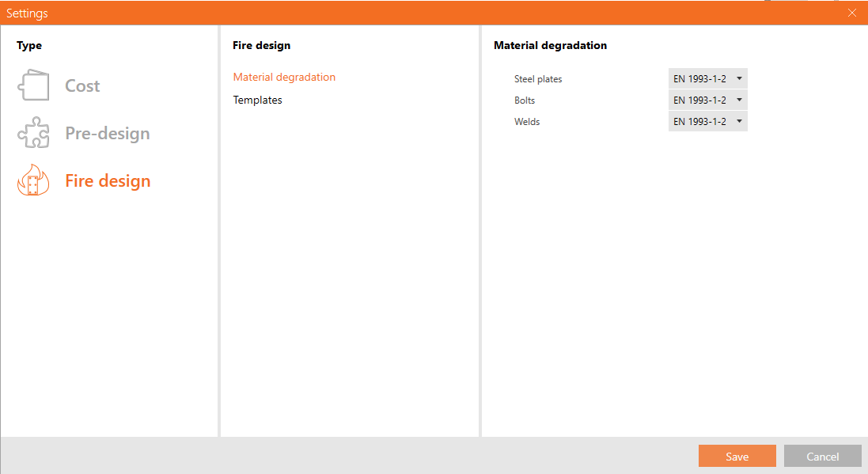Viewport: 868px width, 474px height.
Task: Click the Fire design column heading
Action: [x=261, y=45]
